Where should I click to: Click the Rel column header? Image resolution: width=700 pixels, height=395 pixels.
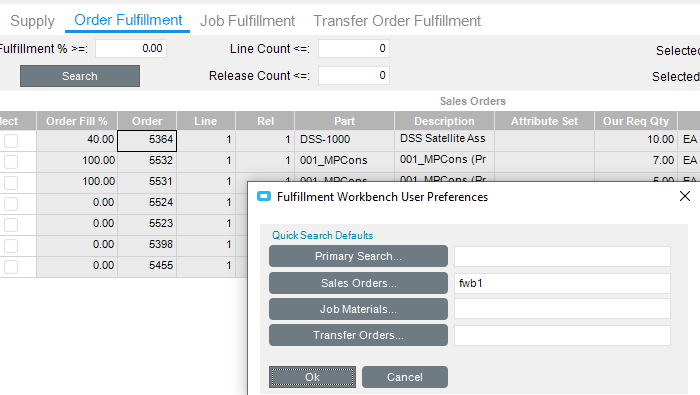click(x=265, y=121)
